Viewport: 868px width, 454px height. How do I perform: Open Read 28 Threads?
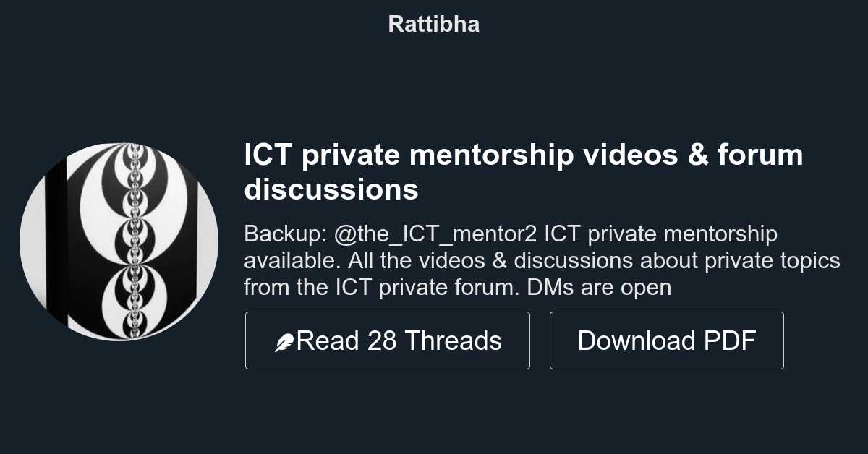tap(388, 340)
